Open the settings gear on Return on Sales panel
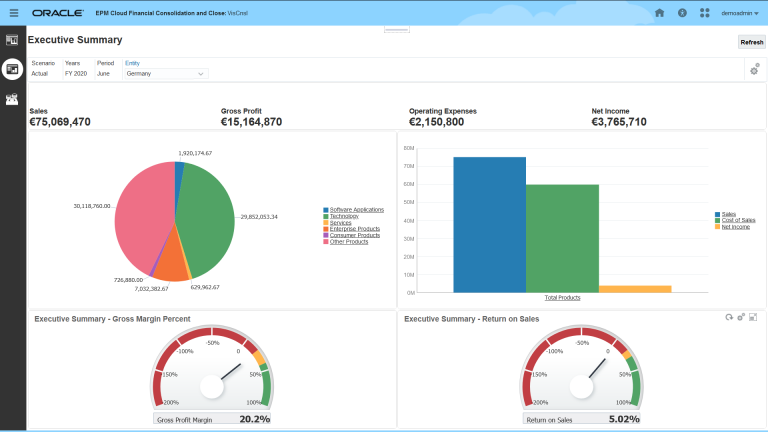This screenshot has width=768, height=432. [x=741, y=317]
